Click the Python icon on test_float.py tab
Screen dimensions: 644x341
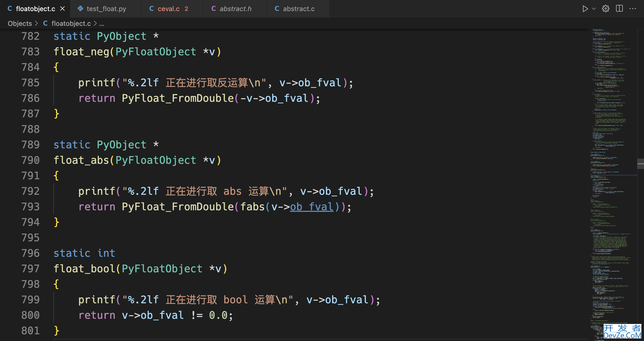point(80,9)
